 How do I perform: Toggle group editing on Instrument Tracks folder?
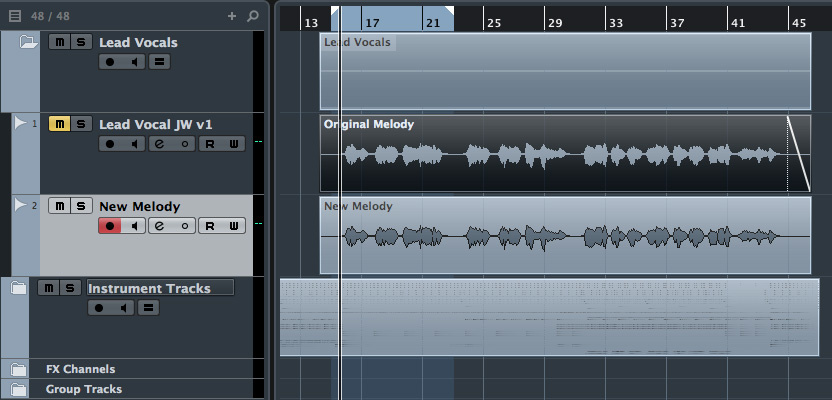[x=148, y=308]
